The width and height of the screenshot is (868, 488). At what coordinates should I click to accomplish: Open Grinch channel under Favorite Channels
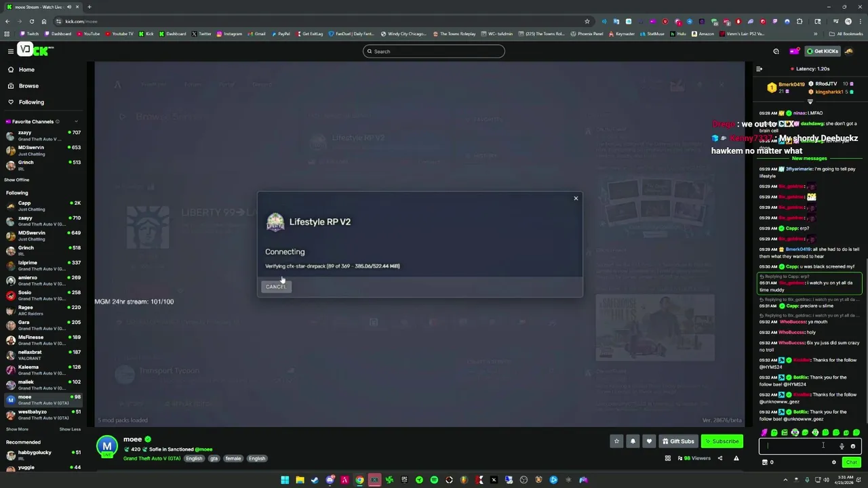point(43,165)
